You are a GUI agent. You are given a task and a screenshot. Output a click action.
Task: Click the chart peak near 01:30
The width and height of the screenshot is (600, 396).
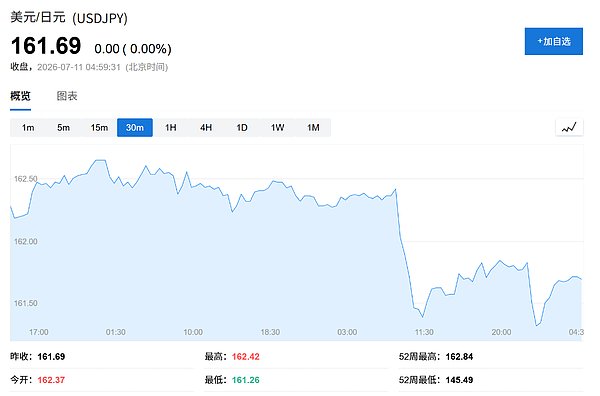pos(100,160)
